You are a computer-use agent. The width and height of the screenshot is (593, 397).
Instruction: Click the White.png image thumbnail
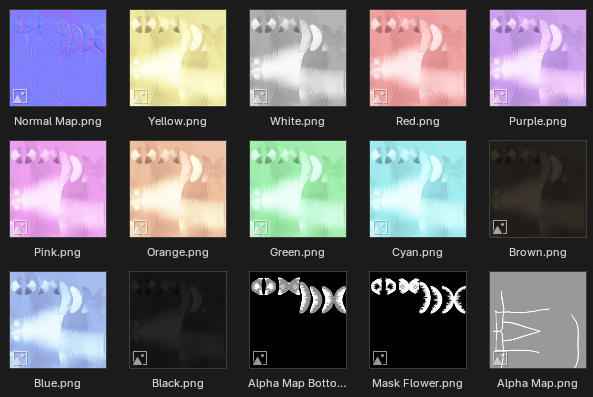(x=298, y=58)
